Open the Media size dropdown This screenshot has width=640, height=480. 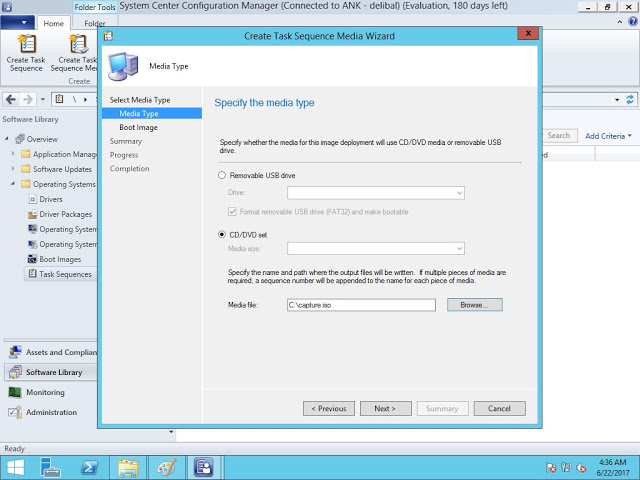tap(376, 248)
